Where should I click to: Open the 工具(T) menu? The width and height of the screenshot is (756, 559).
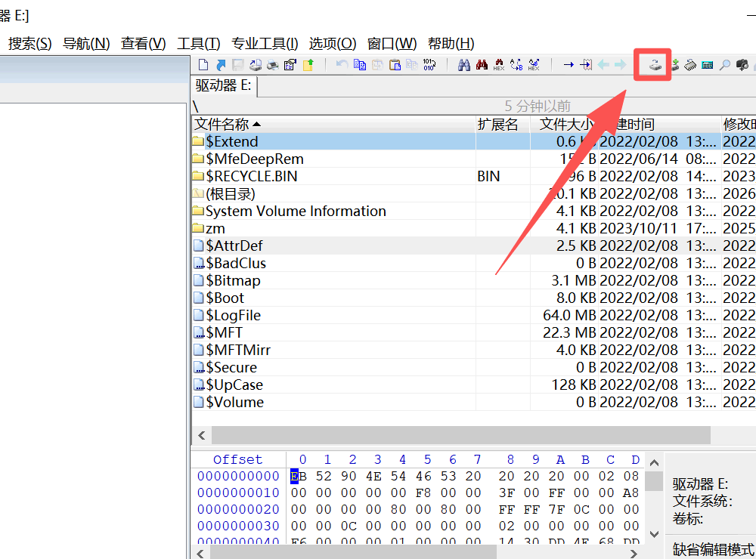(x=198, y=44)
